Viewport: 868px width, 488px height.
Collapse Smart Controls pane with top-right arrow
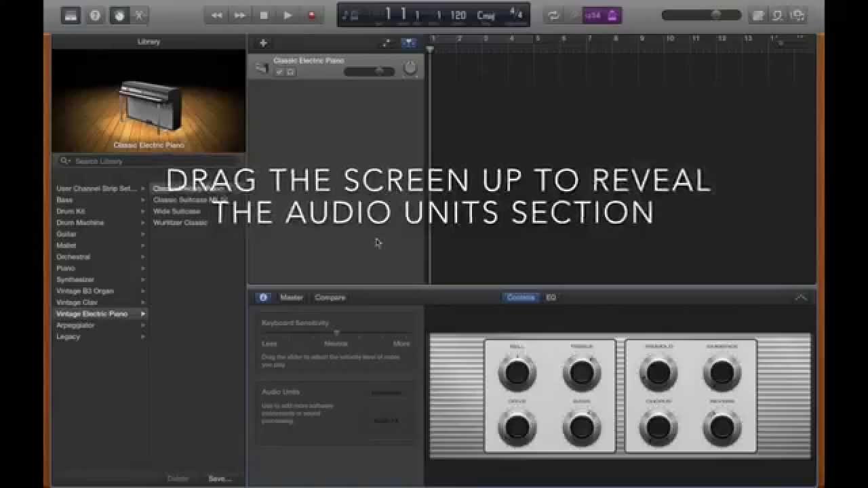coord(801,298)
